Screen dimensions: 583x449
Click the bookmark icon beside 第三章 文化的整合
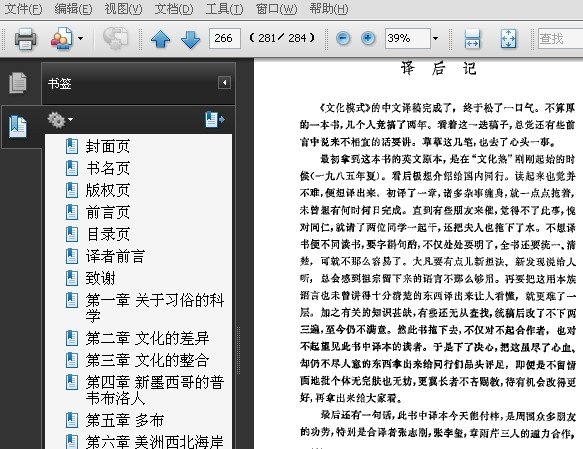[72, 360]
